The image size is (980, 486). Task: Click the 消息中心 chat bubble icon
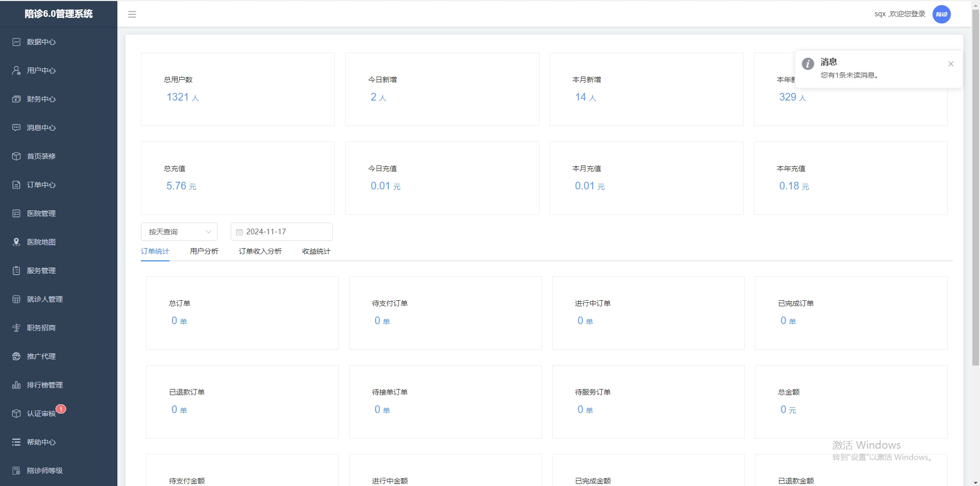point(16,128)
